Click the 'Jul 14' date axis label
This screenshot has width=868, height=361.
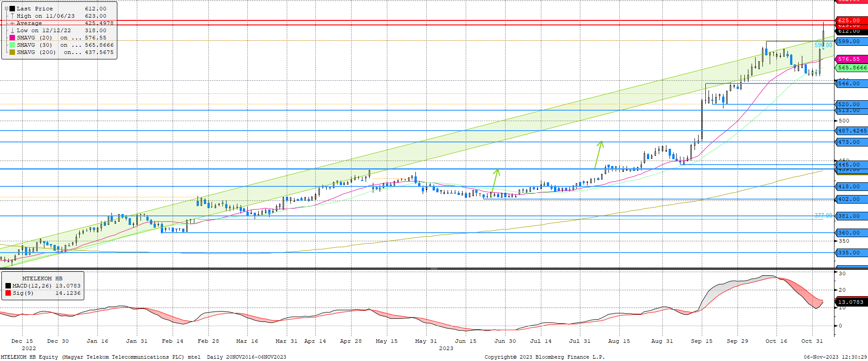point(541,341)
